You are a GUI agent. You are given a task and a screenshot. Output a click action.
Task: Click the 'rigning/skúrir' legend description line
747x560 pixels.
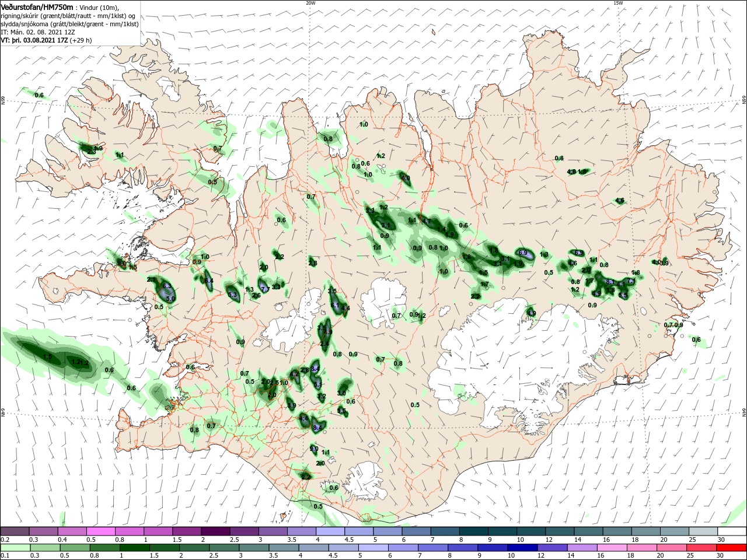[68, 16]
